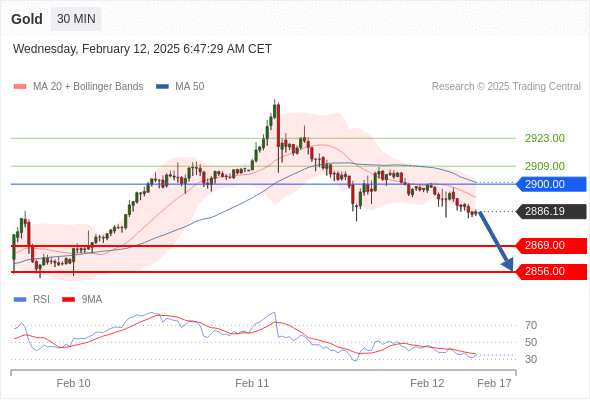Click the 9MA legend label

pos(92,300)
